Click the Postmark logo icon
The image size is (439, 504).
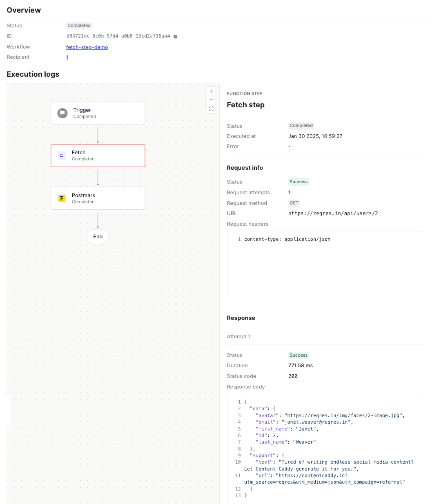coord(62,198)
